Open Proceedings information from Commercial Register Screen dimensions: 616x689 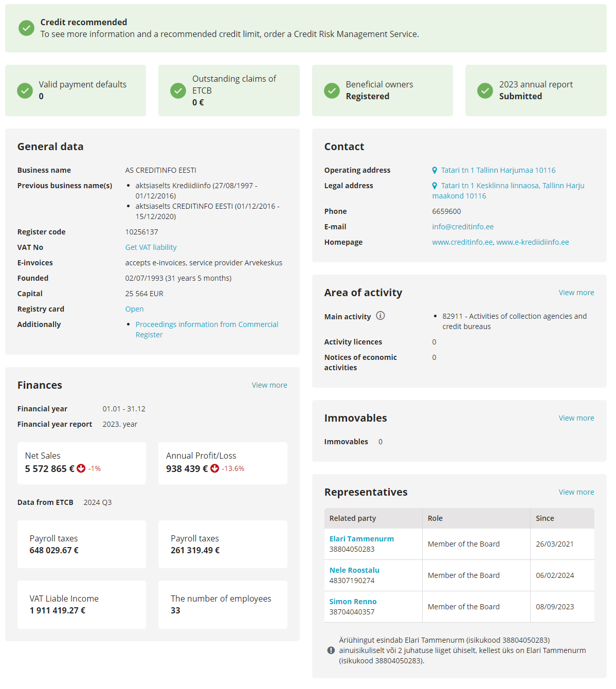(x=207, y=324)
